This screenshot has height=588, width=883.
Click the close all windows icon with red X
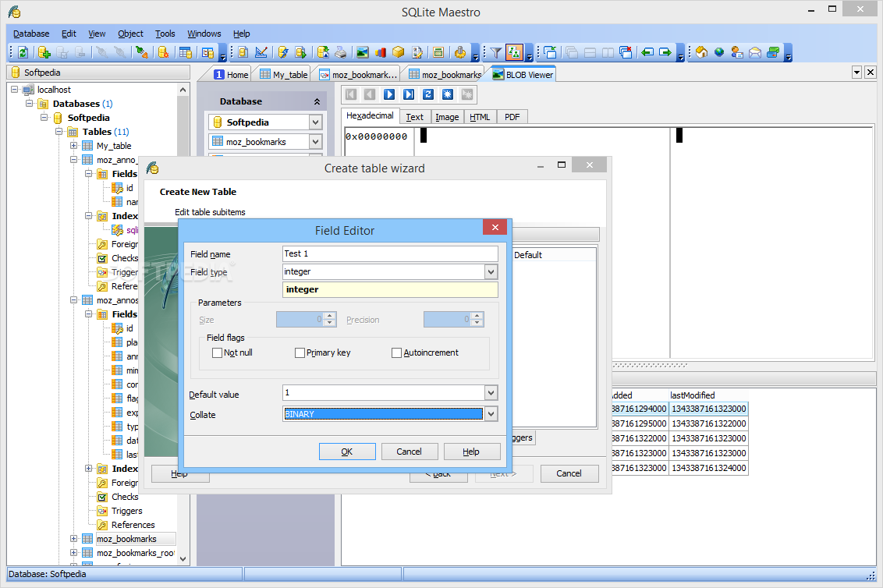tap(626, 52)
